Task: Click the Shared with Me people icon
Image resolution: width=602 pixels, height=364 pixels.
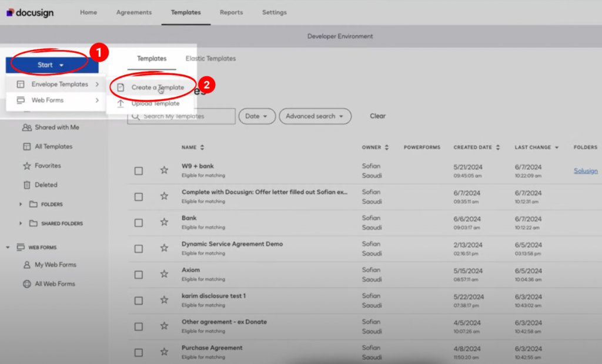Action: click(27, 127)
